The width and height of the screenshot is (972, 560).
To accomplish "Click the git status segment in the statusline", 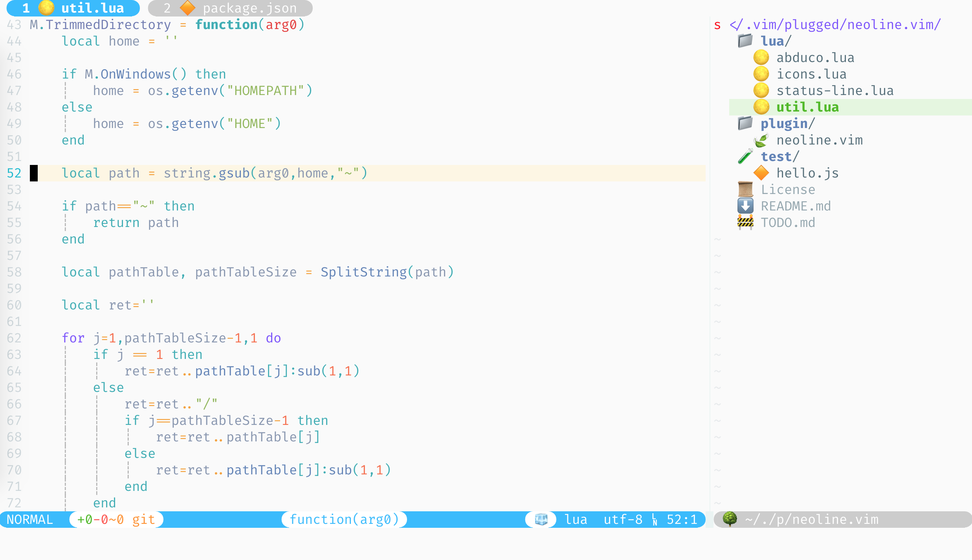I will [x=116, y=519].
